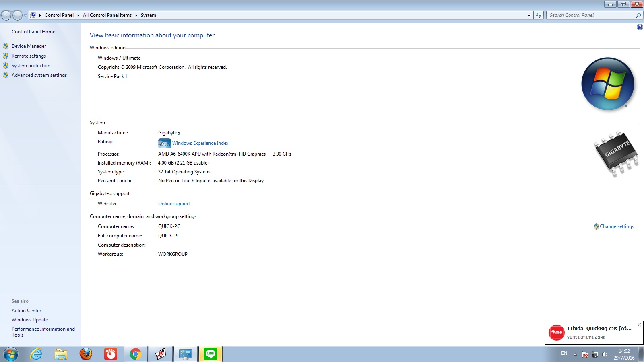Click the 32-bit Operating System text
This screenshot has height=362, width=644.
click(x=184, y=172)
